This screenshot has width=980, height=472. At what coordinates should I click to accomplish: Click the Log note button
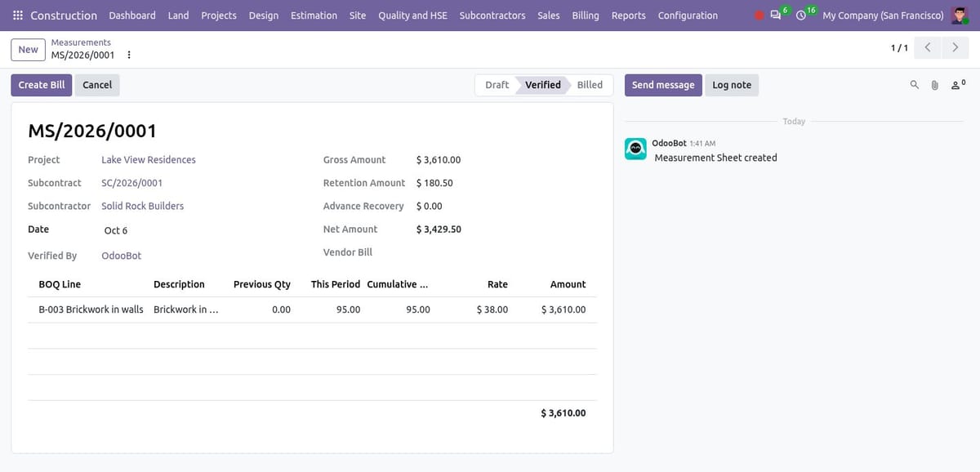[732, 85]
